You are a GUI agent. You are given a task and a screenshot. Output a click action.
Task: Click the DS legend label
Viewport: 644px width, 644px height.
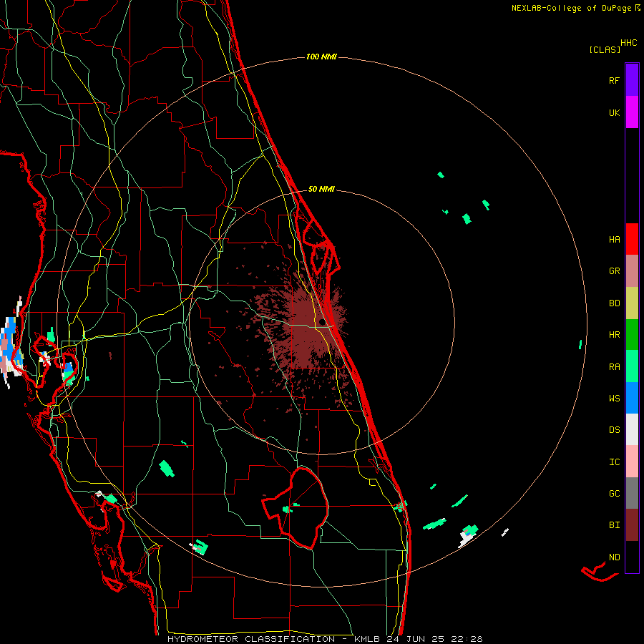pos(614,430)
